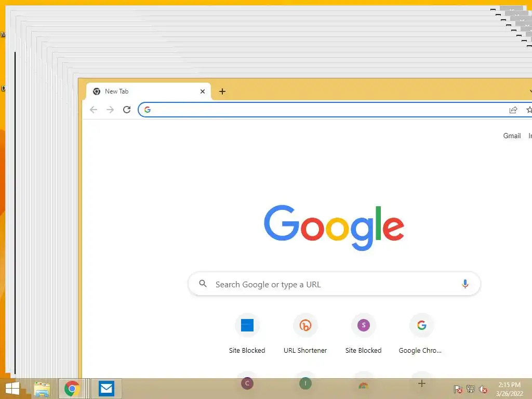Open the shortcut with the green I icon
Screen dimensions: 532x399
tap(305, 383)
